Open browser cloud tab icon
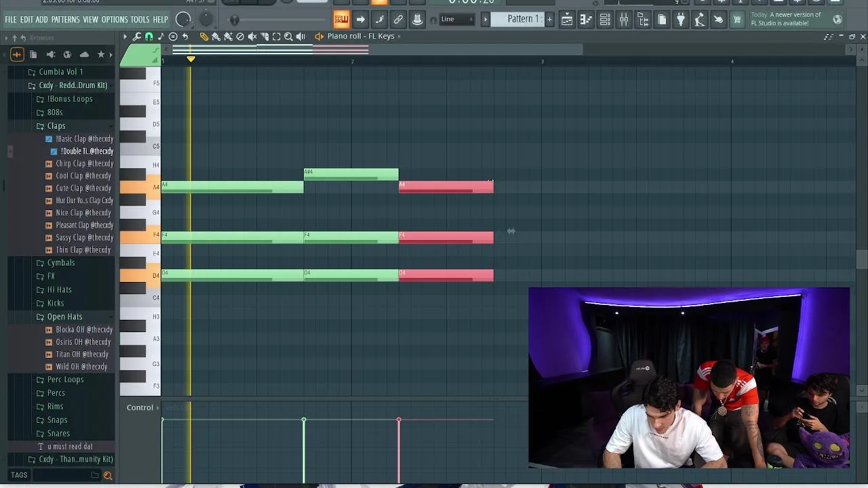The height and width of the screenshot is (488, 868). [84, 54]
